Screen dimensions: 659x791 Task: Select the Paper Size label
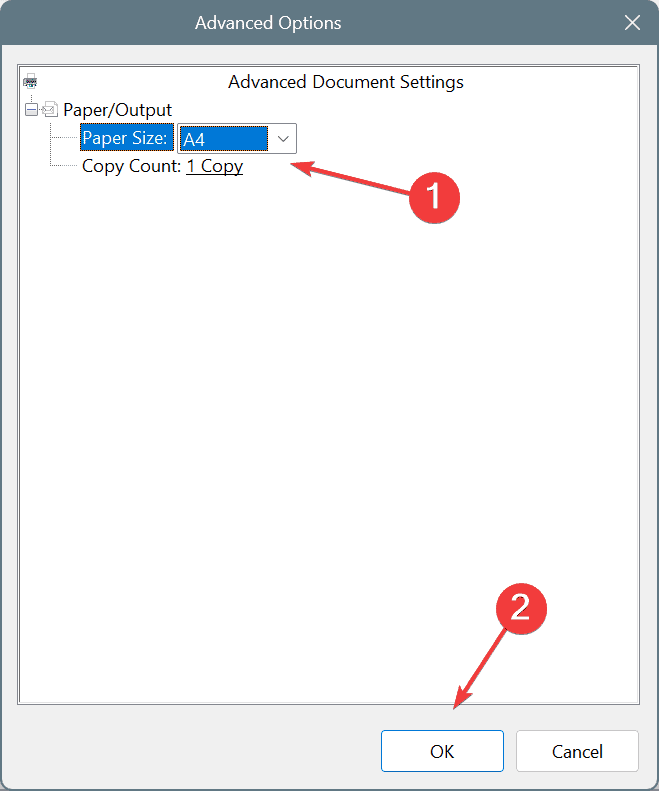127,138
